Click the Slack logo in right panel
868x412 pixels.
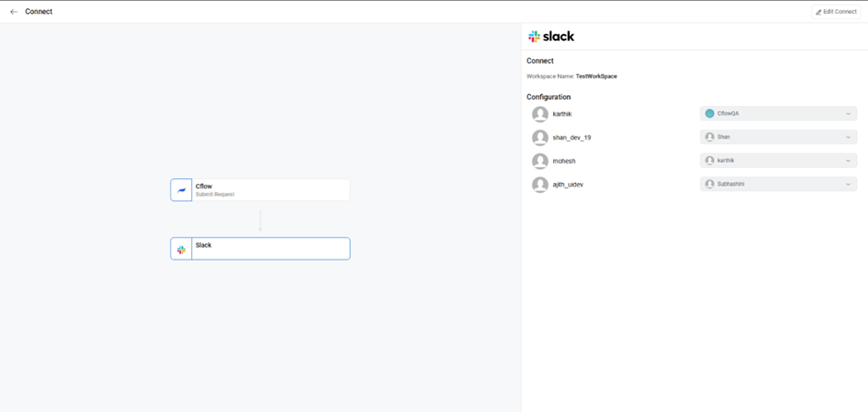coord(551,37)
